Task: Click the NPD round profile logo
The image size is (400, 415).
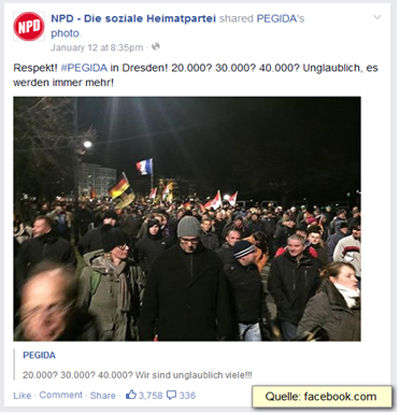Action: coord(29,27)
